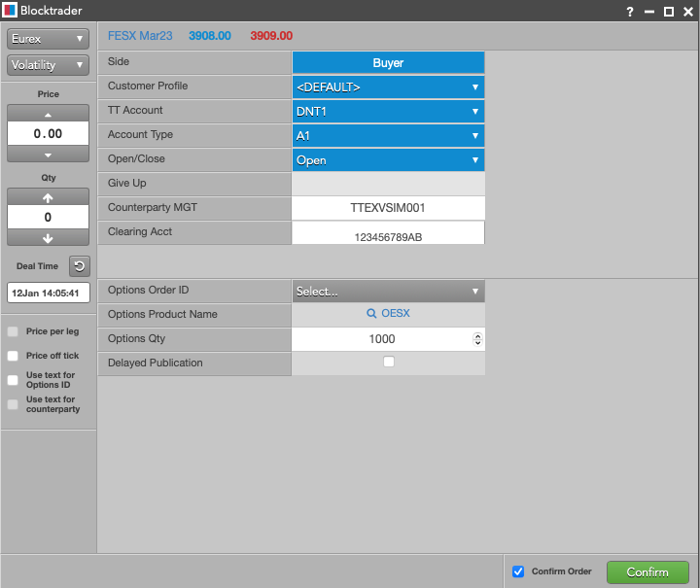Click the ask price 3909.00

tap(271, 36)
